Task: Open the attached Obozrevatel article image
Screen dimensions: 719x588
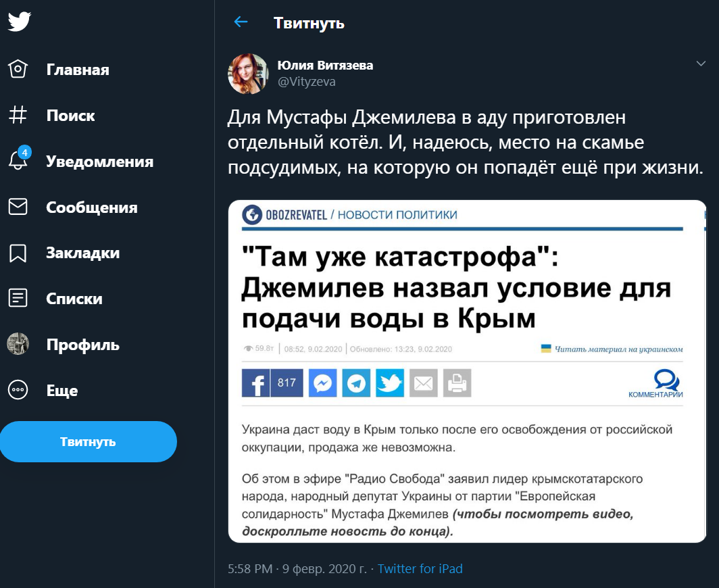Action: pyautogui.click(x=466, y=371)
